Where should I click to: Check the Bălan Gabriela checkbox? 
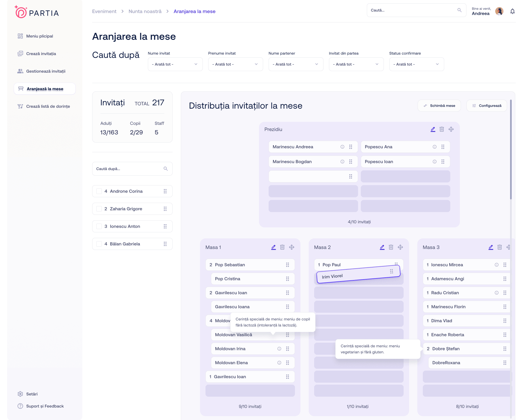pos(99,244)
